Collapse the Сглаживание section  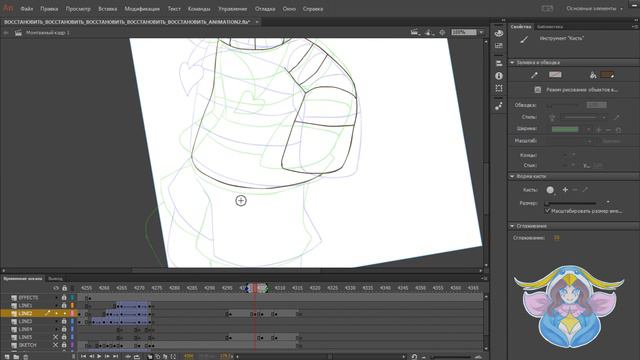tap(512, 226)
